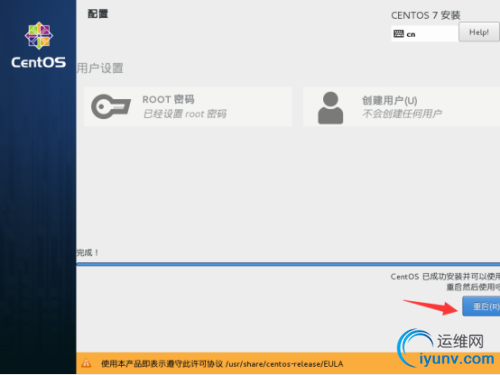Click the user silhouette icon
This screenshot has height=375, width=500.
pos(330,108)
